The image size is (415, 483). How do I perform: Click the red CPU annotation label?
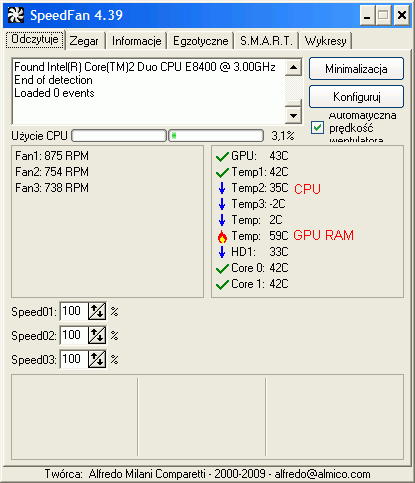(x=307, y=189)
